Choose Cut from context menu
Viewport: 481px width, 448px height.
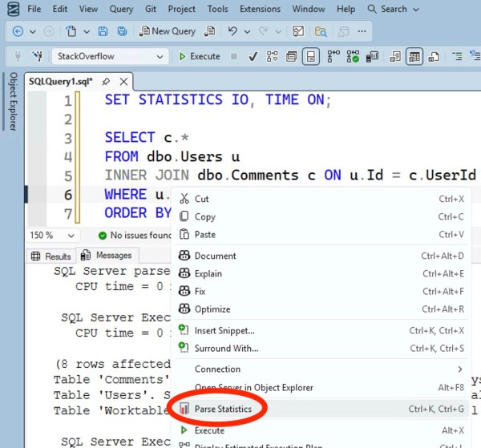(x=321, y=199)
